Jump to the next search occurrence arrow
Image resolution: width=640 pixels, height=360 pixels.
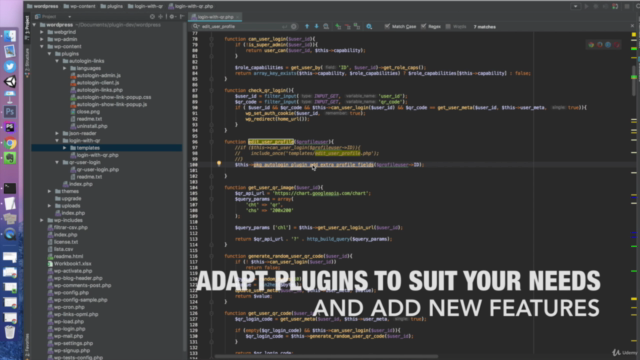(316, 27)
